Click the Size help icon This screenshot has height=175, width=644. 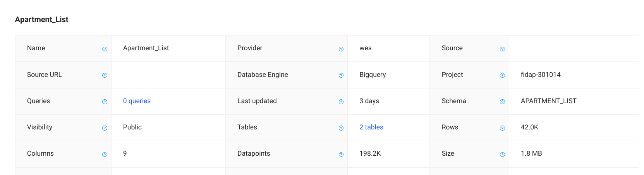click(502, 155)
